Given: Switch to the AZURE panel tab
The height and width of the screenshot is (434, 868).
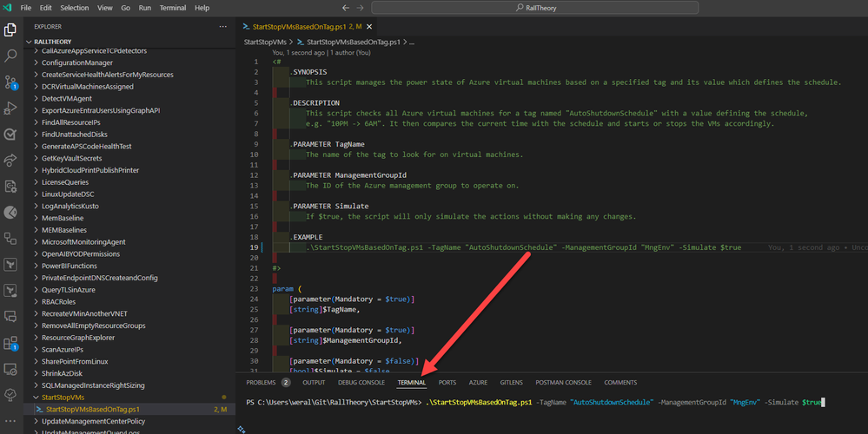Looking at the screenshot, I should tap(478, 383).
